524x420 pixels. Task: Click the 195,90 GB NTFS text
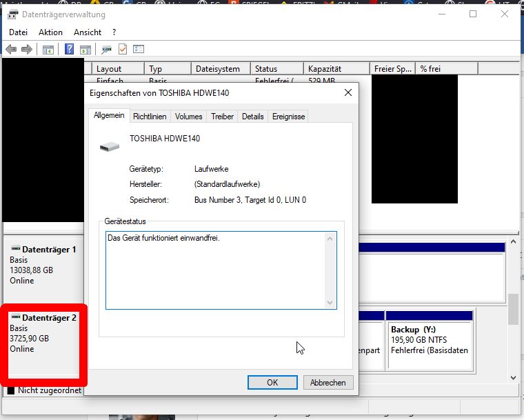tap(419, 340)
